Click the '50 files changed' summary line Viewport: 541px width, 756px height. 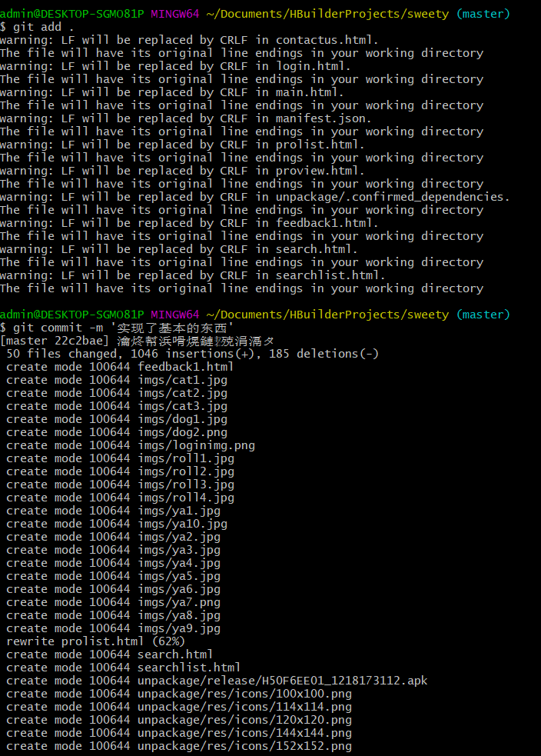tap(193, 354)
